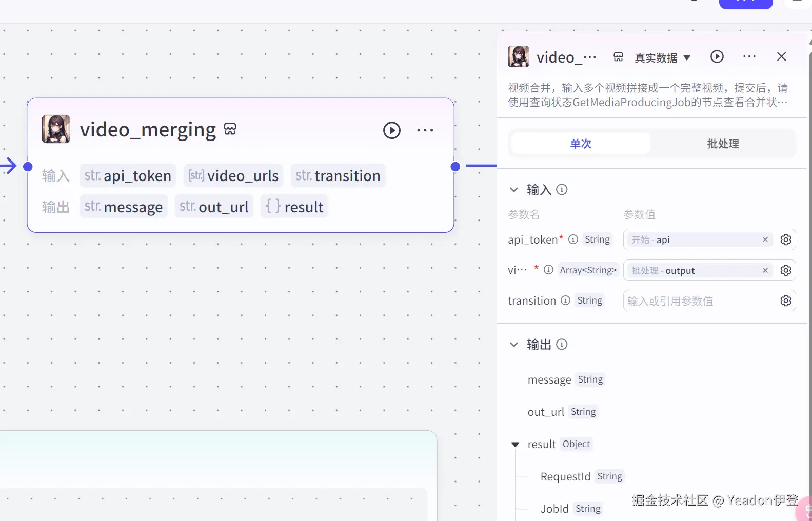Open panel more options ellipsis menu
Screen dimensions: 812x521
tap(749, 56)
